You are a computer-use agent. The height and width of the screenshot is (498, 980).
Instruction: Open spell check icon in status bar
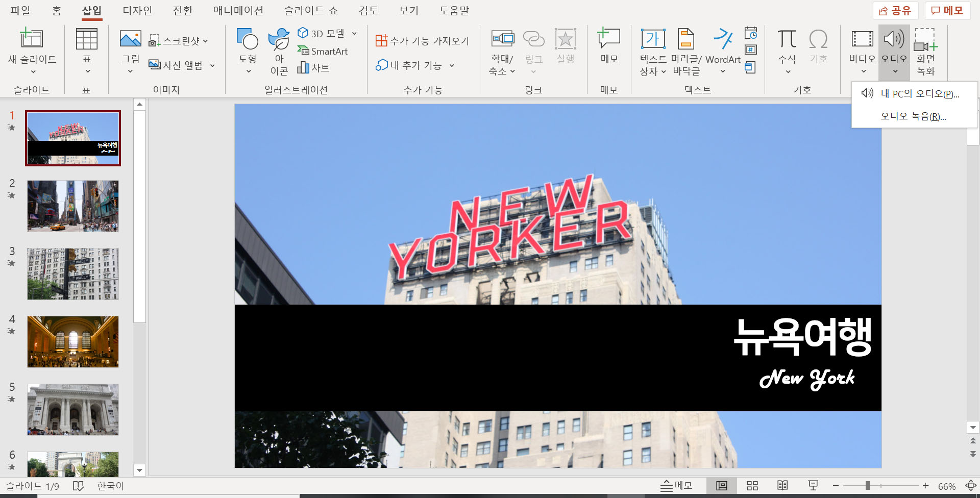tap(78, 486)
